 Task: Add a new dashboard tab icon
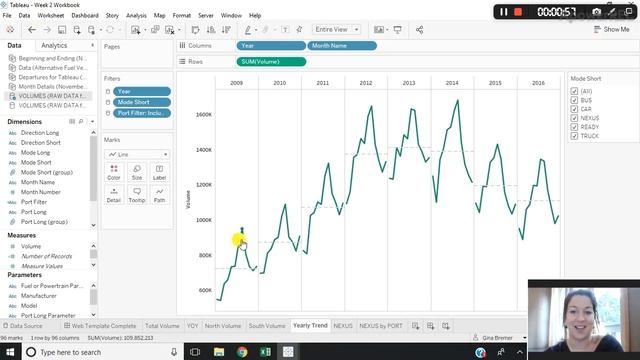(431, 326)
